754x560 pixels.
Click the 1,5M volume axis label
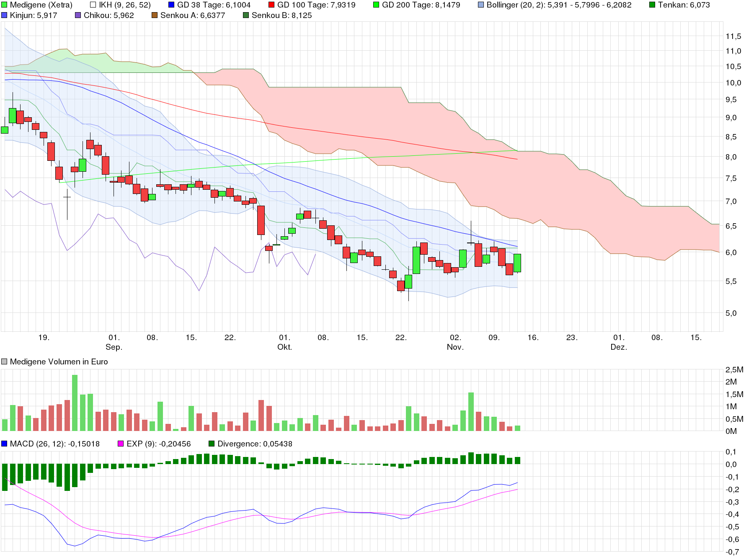[734, 395]
